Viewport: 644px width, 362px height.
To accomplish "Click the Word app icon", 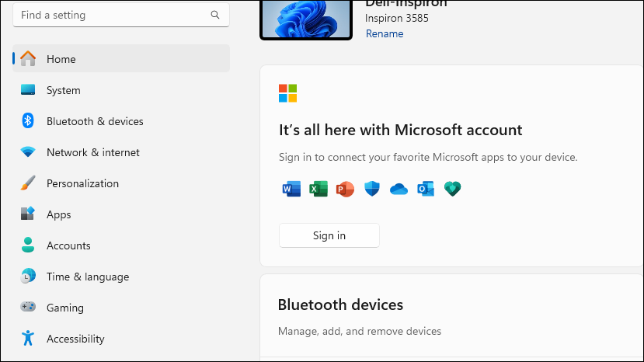I will click(291, 189).
